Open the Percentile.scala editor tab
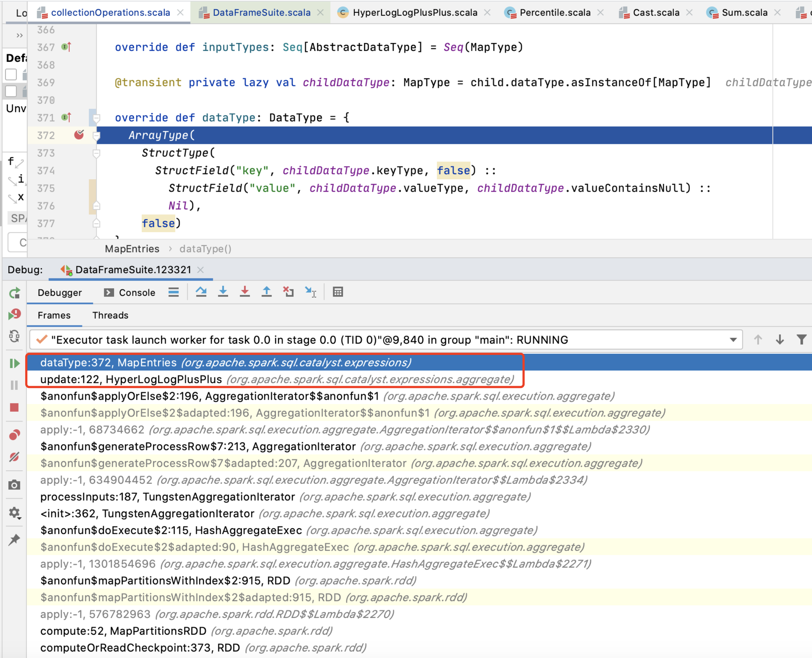Viewport: 812px width, 658px height. tap(554, 12)
